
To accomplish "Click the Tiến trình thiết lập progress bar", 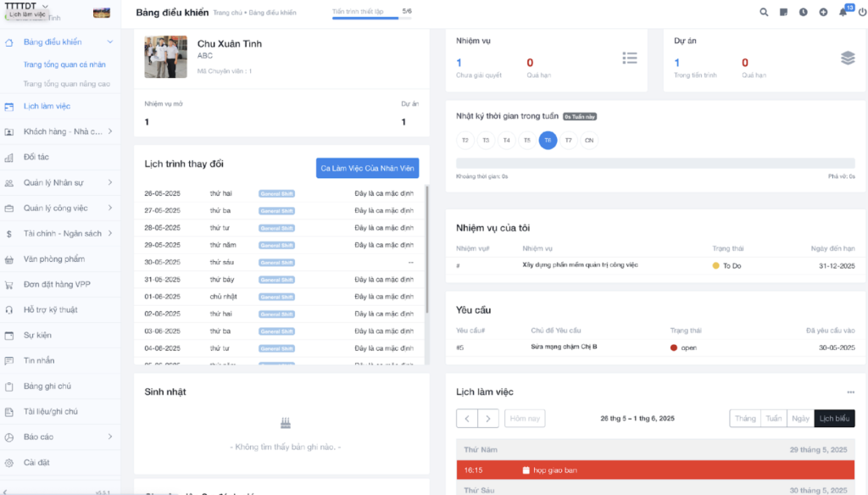I will [371, 18].
